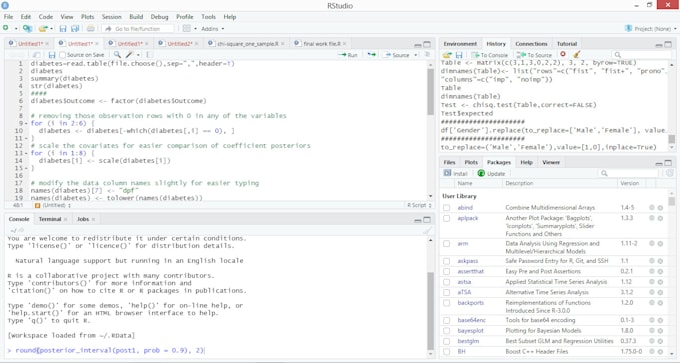The image size is (680, 363).
Task: Click the Packages search field
Action: coord(629,173)
